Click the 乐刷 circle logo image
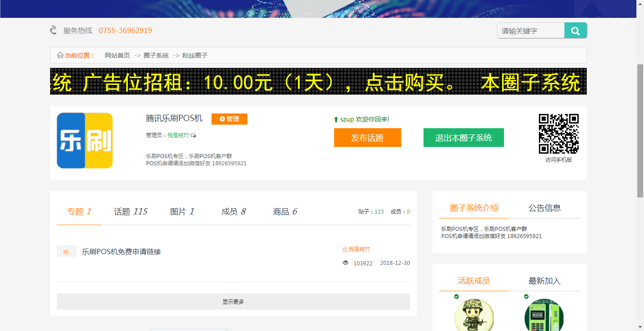Viewport: 644px width, 331px height. [x=85, y=141]
